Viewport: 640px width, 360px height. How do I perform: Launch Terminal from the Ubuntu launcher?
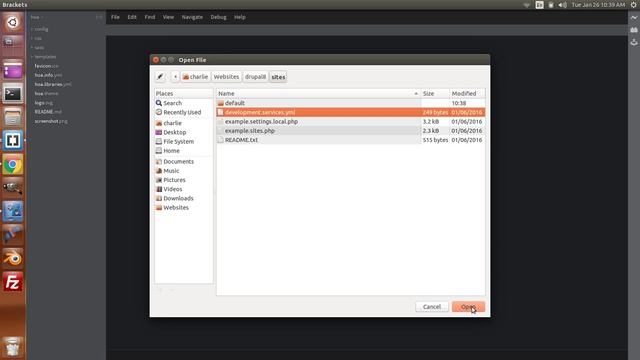point(13,94)
